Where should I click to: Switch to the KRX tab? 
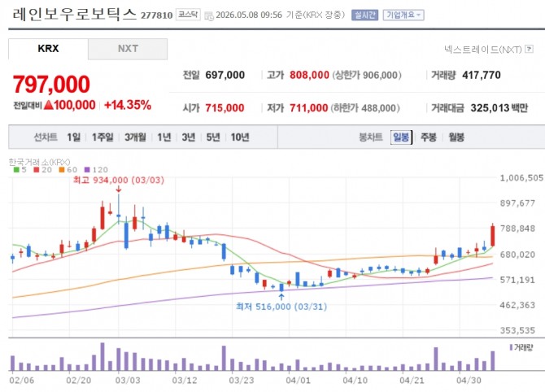[48, 49]
